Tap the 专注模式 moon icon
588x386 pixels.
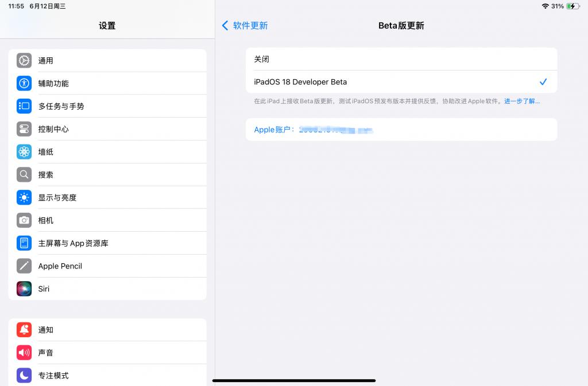pos(24,376)
